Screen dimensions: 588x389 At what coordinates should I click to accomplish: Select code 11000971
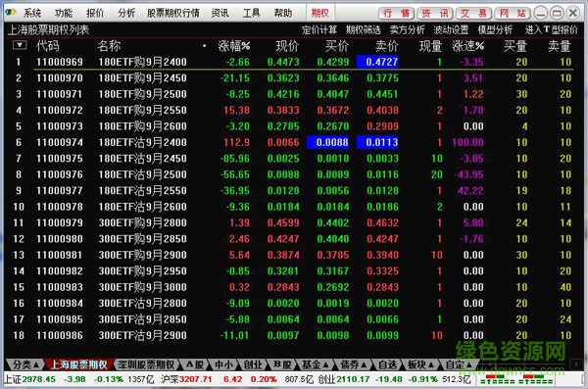pyautogui.click(x=59, y=94)
